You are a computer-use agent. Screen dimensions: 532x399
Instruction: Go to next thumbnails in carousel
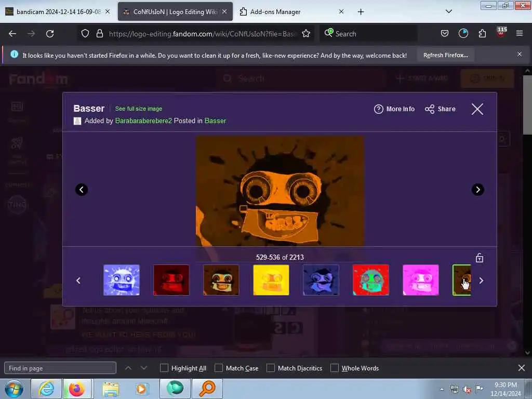click(x=481, y=281)
